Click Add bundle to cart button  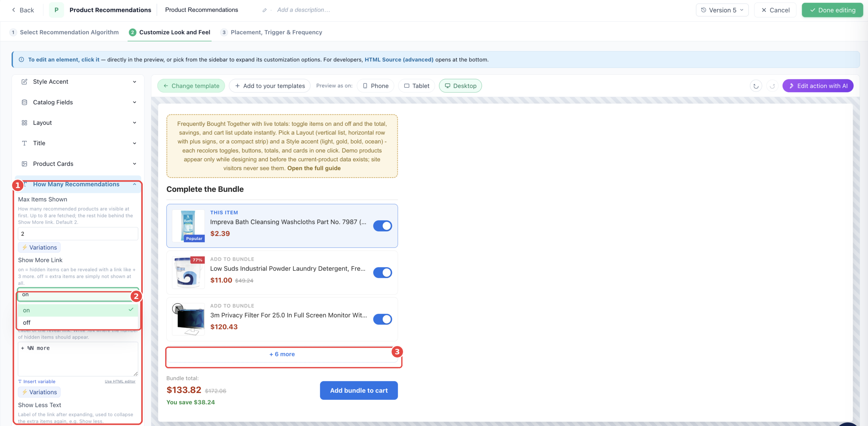click(359, 390)
